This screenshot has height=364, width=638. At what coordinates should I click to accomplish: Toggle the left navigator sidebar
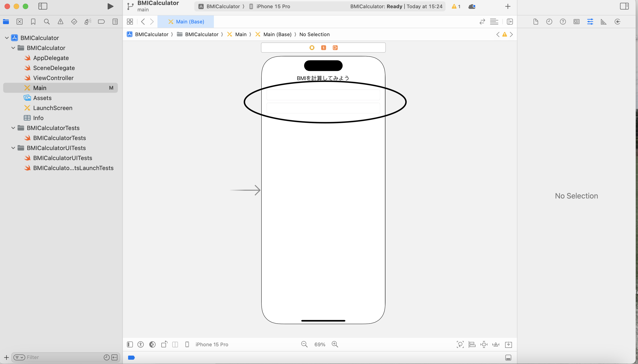[x=43, y=6]
